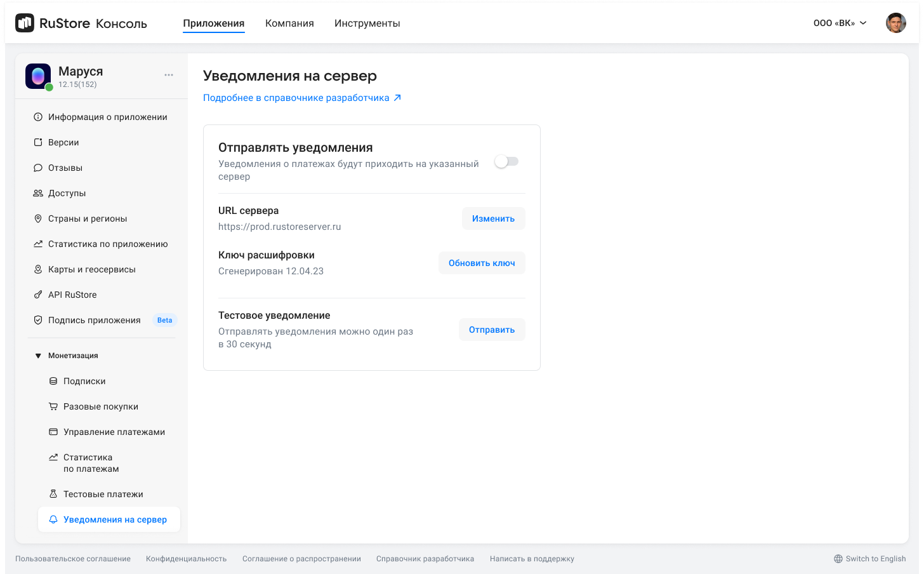Viewport: 924px width, 574px height.
Task: Click the stack icon for Подписки
Action: click(53, 381)
